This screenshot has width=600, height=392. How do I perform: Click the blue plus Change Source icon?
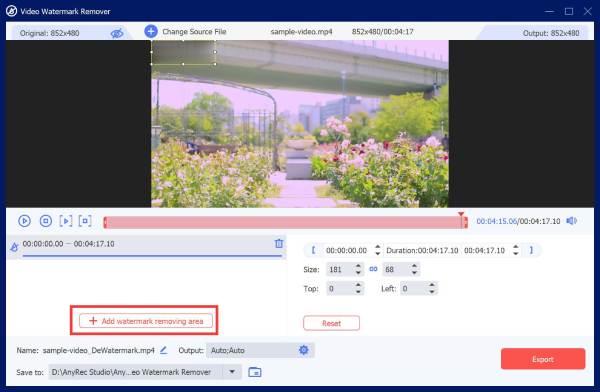pyautogui.click(x=151, y=31)
